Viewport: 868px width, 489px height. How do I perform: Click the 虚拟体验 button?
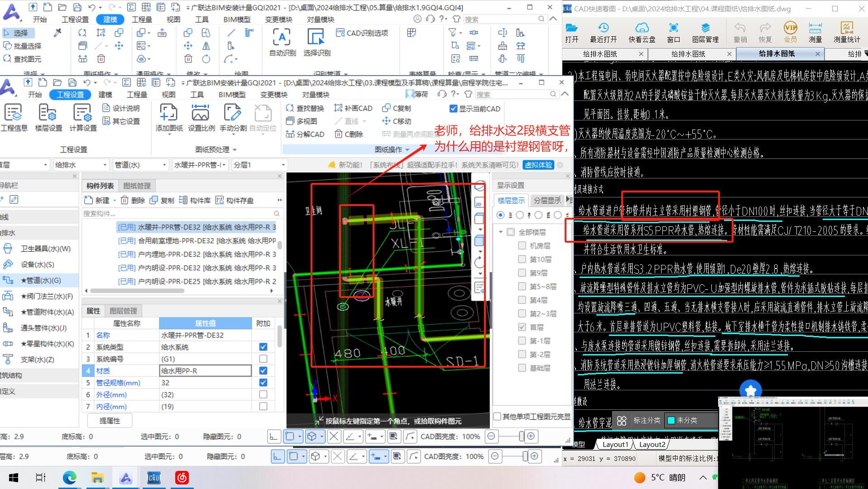538,165
